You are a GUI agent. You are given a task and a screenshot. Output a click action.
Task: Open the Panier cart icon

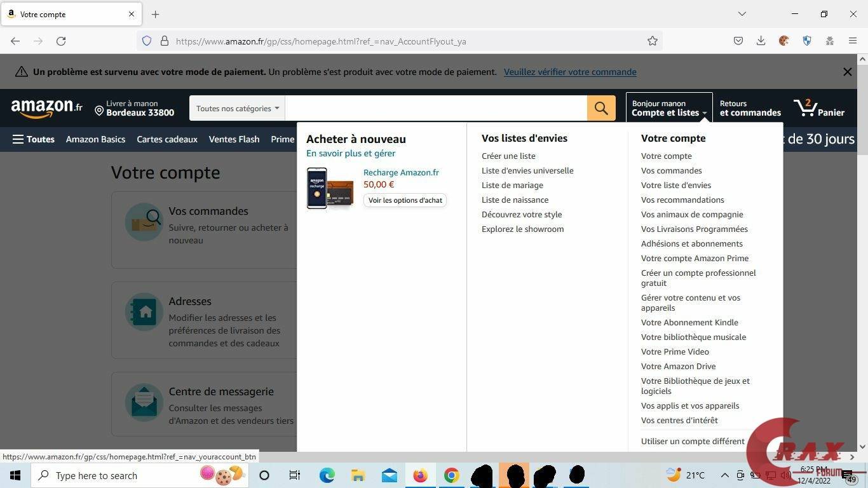(819, 108)
